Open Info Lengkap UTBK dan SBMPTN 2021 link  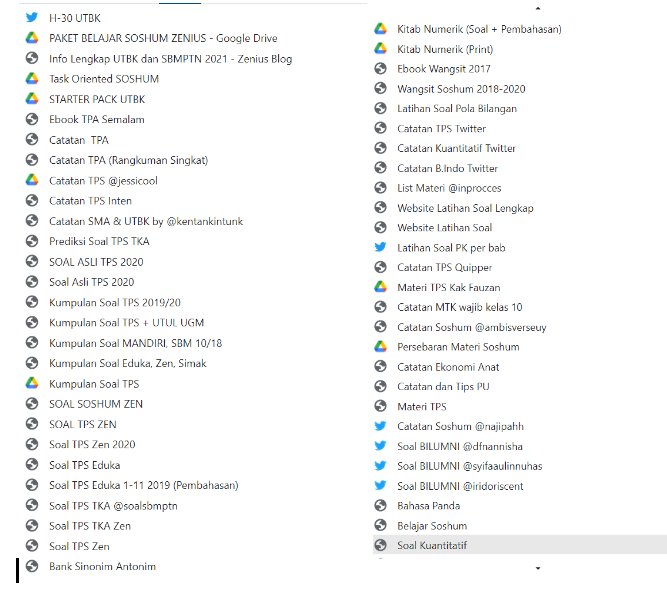tap(171, 59)
